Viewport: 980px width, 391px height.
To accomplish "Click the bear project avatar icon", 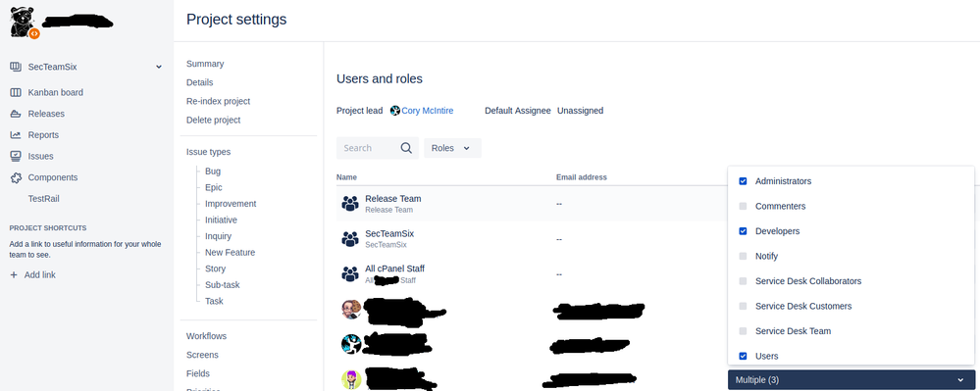I will pos(24,23).
